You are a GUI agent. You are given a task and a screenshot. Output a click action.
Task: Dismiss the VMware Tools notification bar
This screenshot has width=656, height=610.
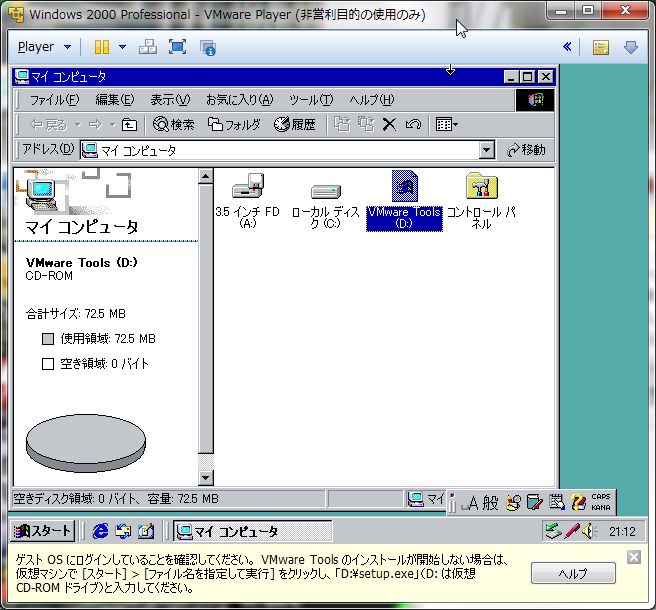click(x=634, y=557)
